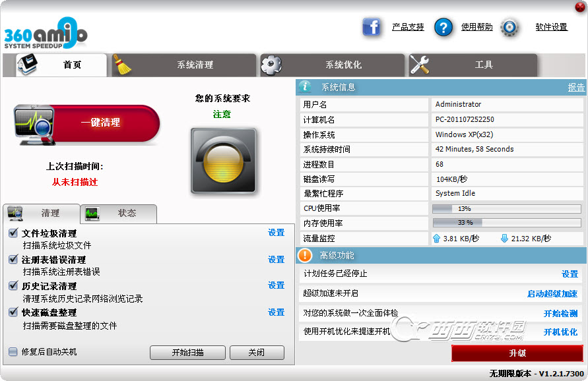Click the 内存使用率 33% progress bar
This screenshot has height=381, width=588.
coord(507,223)
